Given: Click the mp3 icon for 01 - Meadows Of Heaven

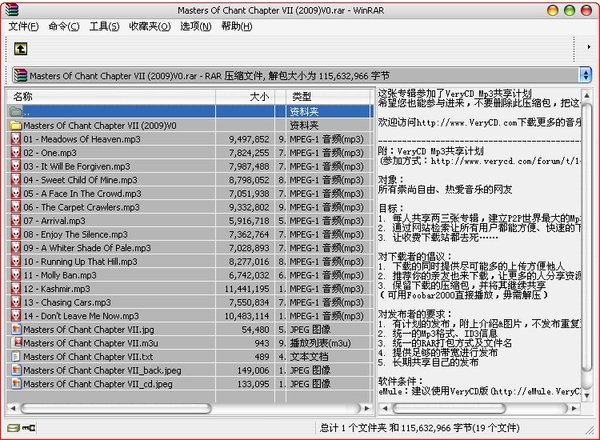Looking at the screenshot, I should (x=16, y=139).
